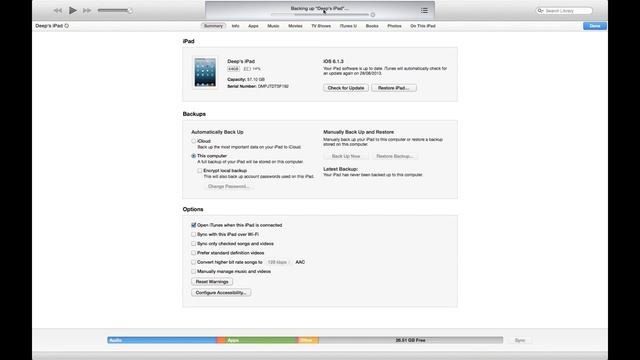Enable Convert higher bit rate songs checkbox
640x360 pixels.
coord(193,262)
